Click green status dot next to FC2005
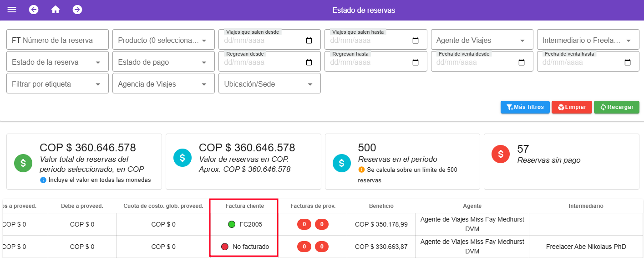 tap(232, 224)
